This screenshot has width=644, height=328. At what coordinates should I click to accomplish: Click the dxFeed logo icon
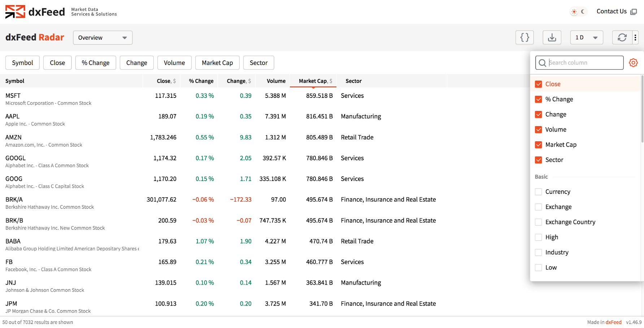tap(15, 12)
